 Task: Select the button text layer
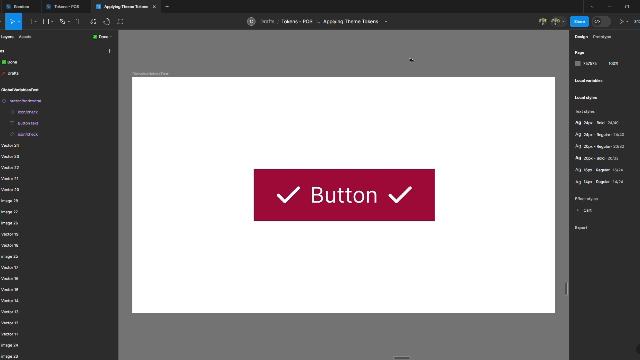tap(28, 123)
